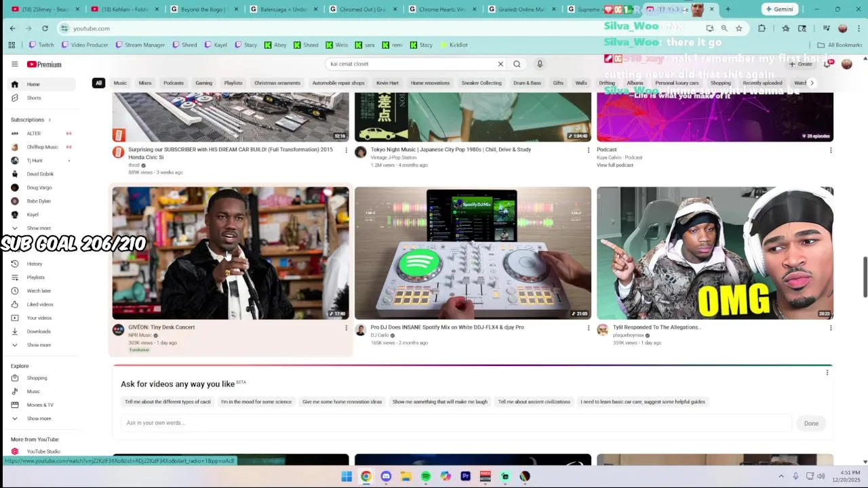The width and height of the screenshot is (868, 488).
Task: Start voice search with the microphone icon
Action: click(540, 64)
